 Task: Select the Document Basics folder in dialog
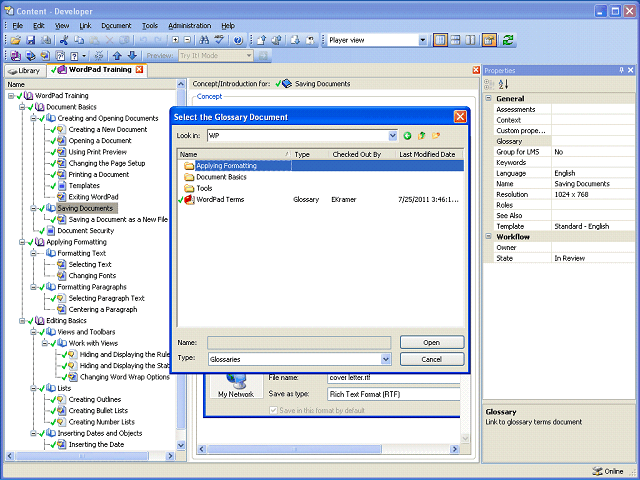pyautogui.click(x=221, y=177)
